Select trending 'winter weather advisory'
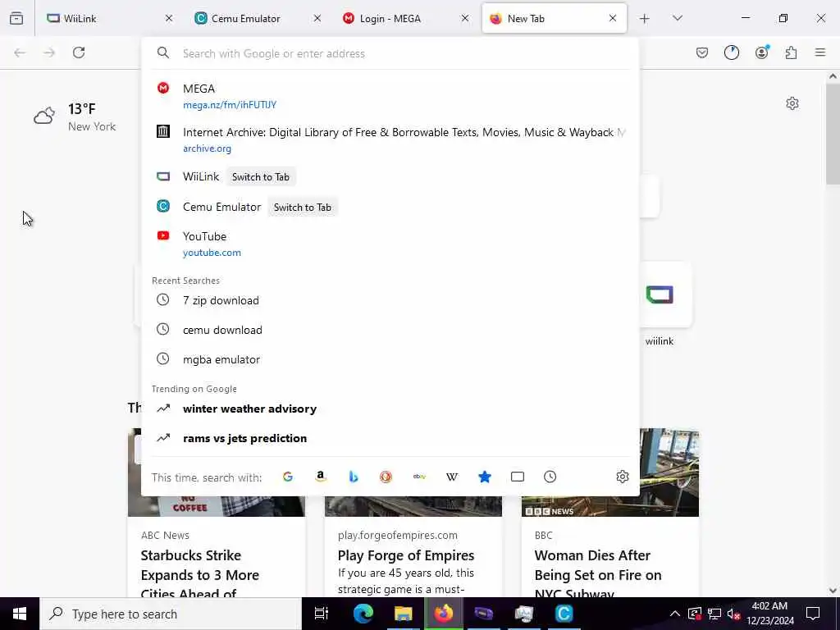This screenshot has width=840, height=630. point(390,409)
